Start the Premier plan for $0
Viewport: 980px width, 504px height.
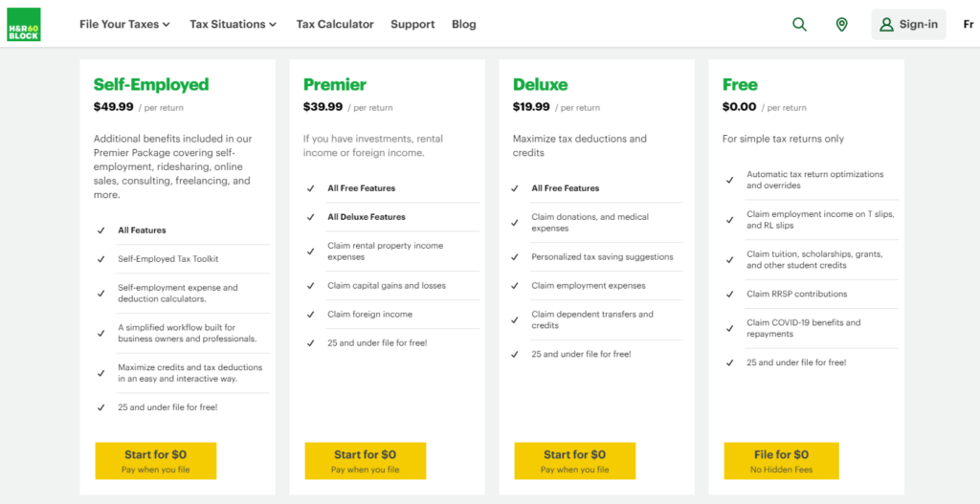(365, 460)
